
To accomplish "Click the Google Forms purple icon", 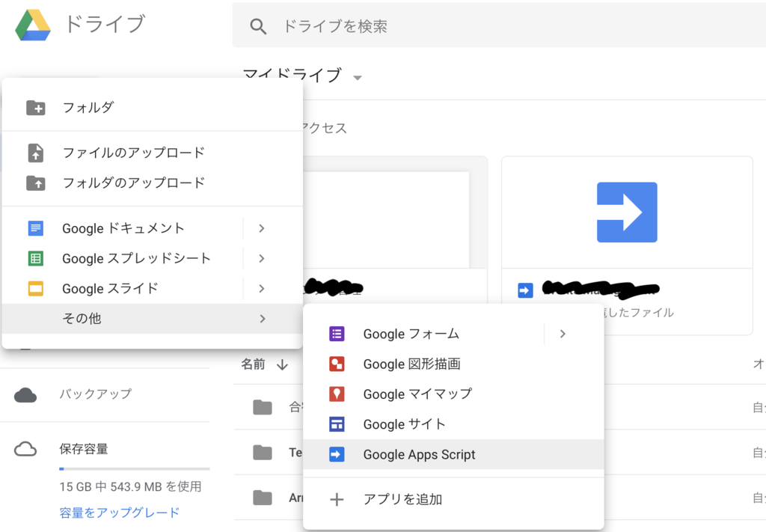I will point(337,334).
